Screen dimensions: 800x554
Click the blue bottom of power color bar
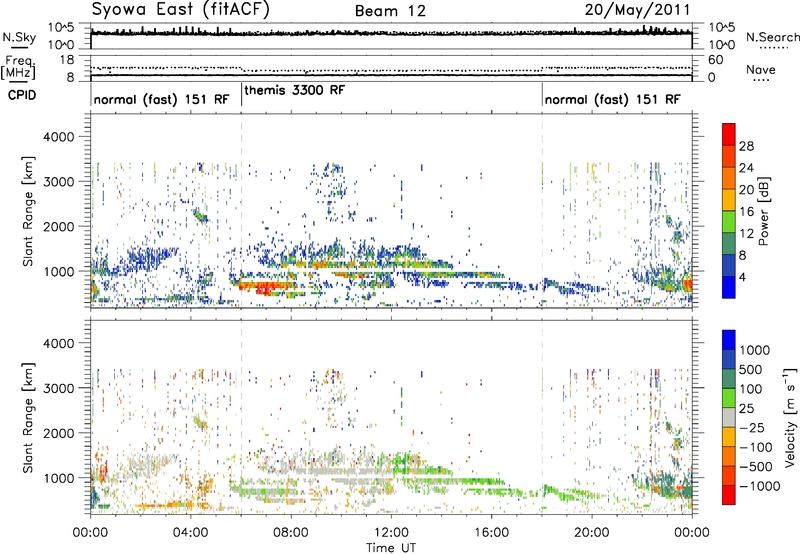729,287
